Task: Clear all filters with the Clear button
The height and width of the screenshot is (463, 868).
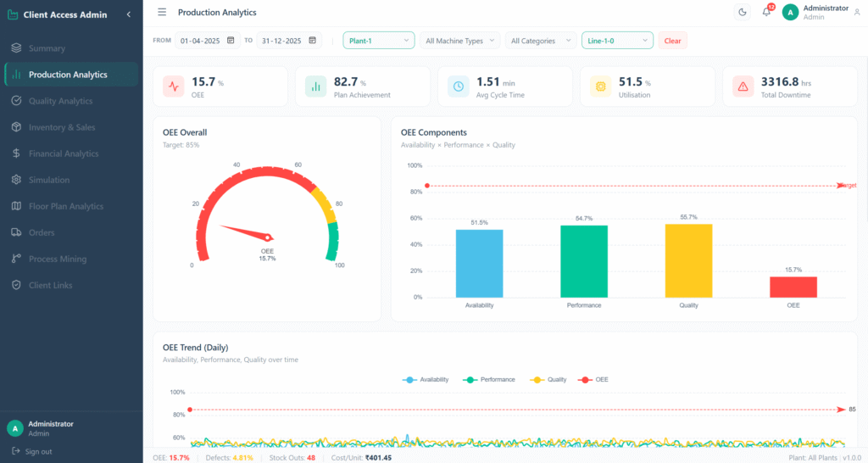Action: coord(672,41)
